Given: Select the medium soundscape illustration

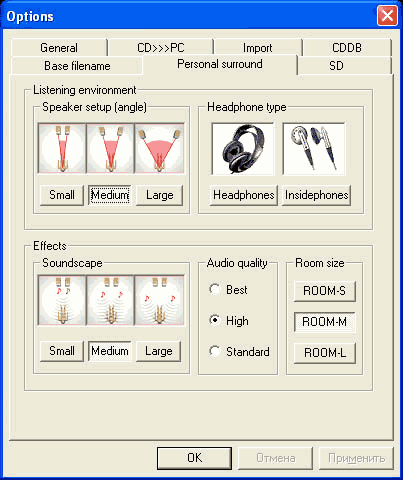Looking at the screenshot, I should pyautogui.click(x=110, y=300).
